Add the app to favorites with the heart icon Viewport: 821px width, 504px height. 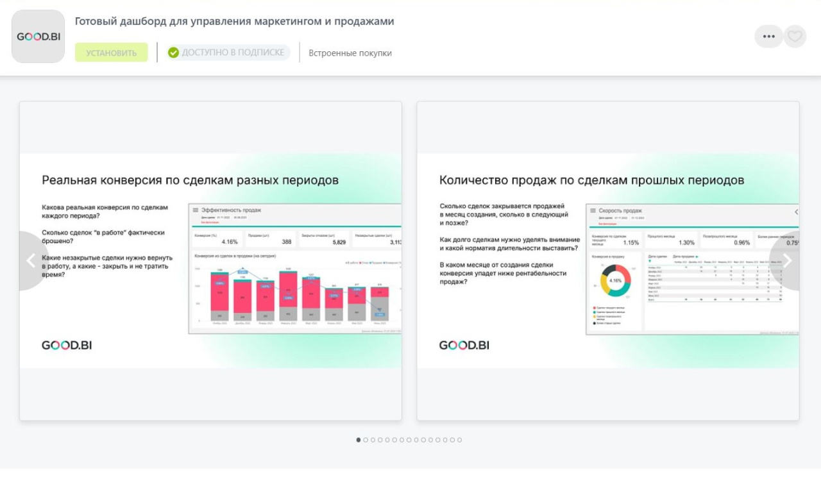[795, 37]
